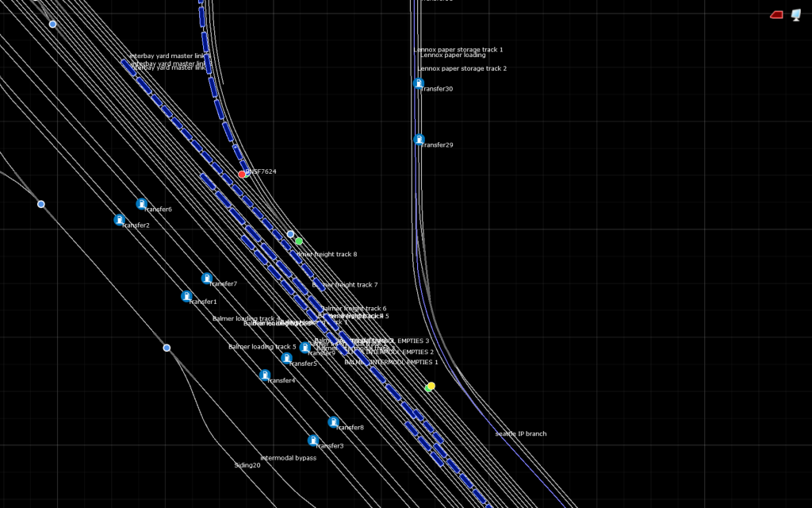Select the transfer5 marker icon

click(287, 358)
